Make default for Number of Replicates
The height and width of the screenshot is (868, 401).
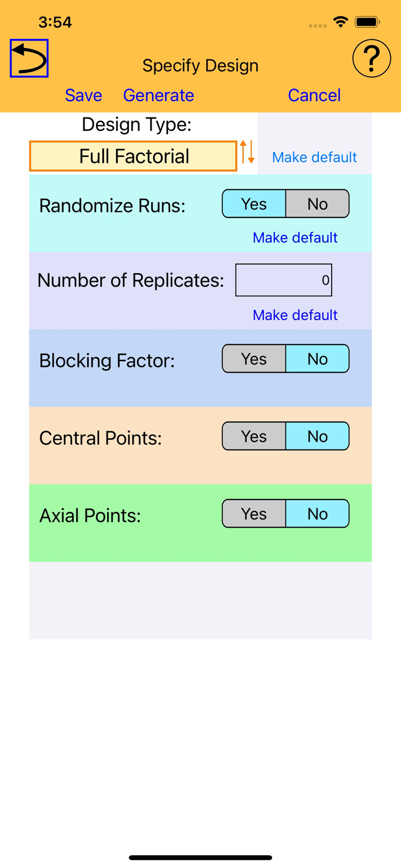pyautogui.click(x=295, y=315)
